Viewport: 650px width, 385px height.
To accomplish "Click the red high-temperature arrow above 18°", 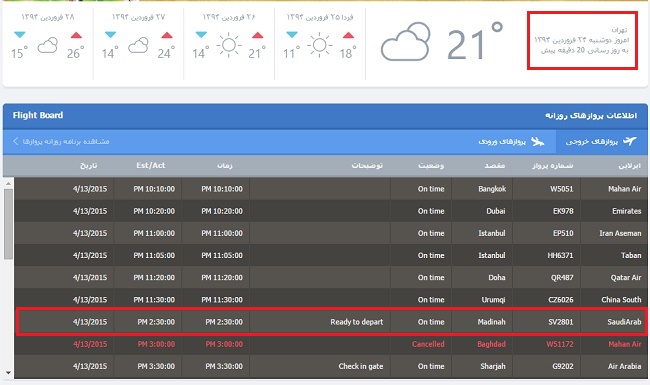I will tap(349, 35).
